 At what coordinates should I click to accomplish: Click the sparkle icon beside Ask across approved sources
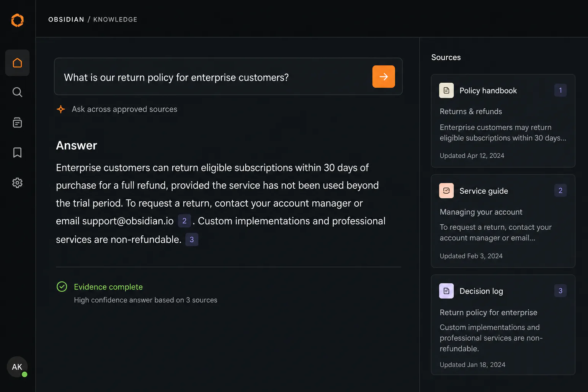point(61,109)
